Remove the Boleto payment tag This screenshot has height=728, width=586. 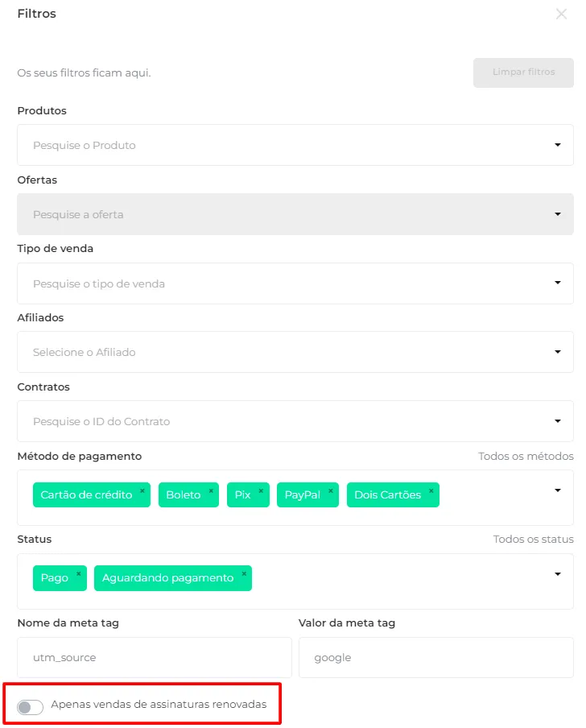click(211, 490)
